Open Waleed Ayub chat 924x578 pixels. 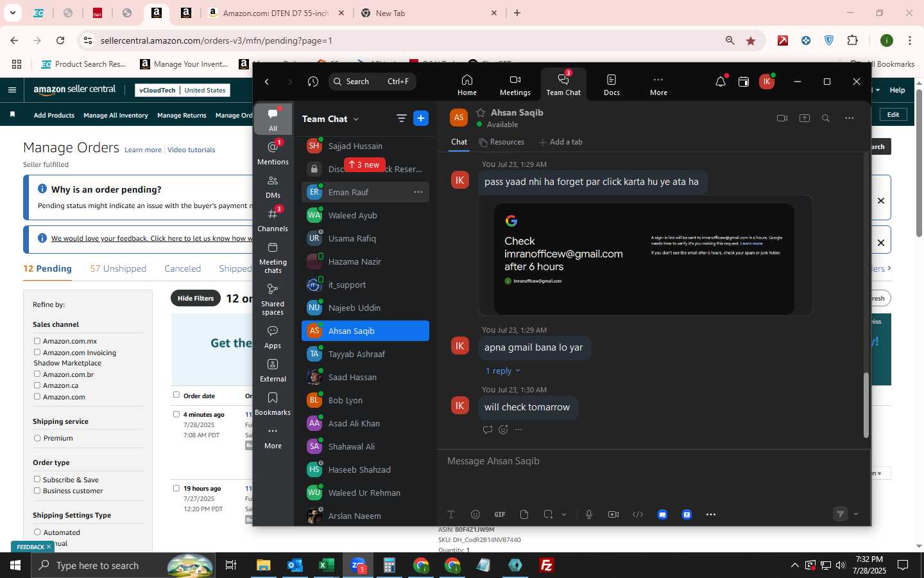coord(365,215)
